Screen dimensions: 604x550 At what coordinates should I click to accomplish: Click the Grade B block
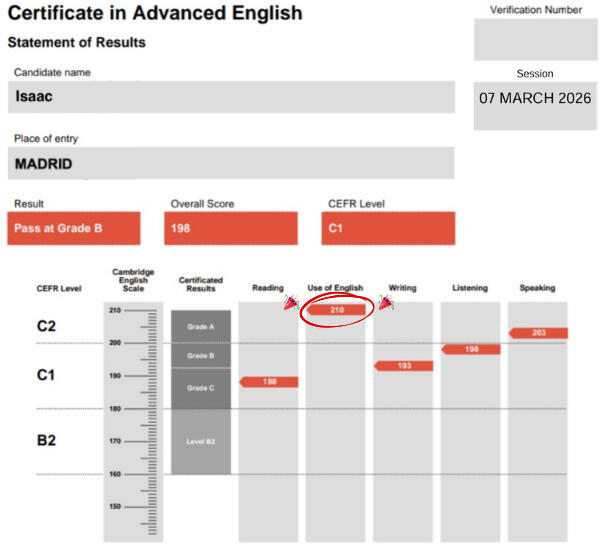(x=201, y=356)
